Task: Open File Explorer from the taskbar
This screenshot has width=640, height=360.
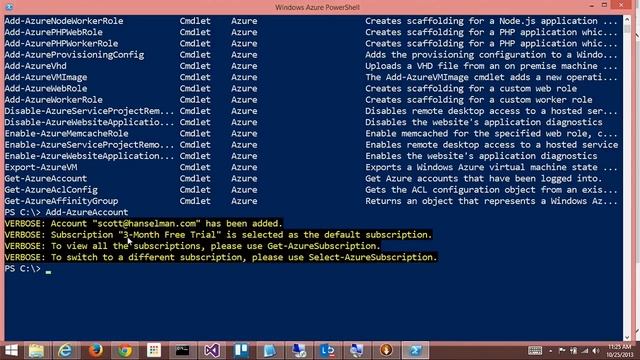Action: click(x=36, y=350)
